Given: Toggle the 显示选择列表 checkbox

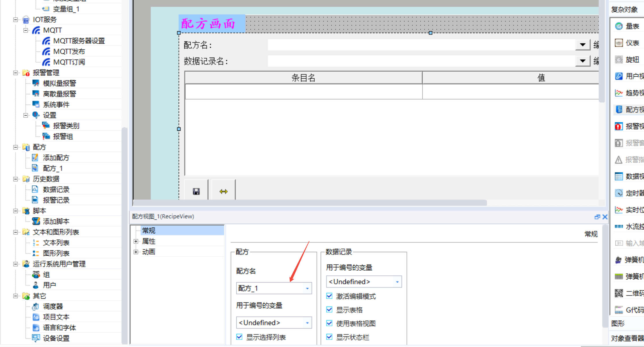Looking at the screenshot, I should 239,337.
